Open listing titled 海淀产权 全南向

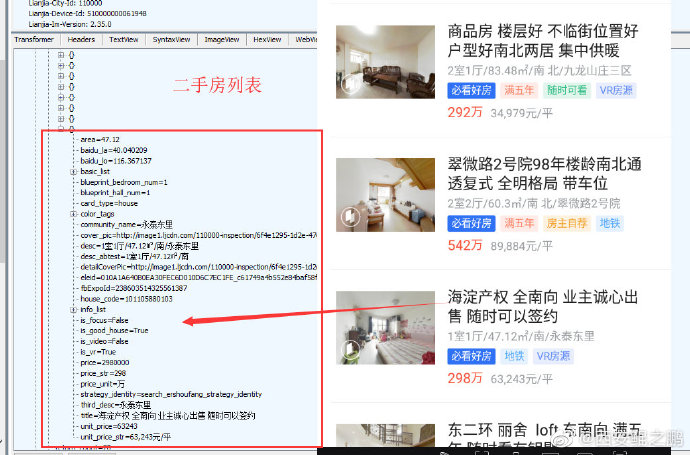pyautogui.click(x=543, y=307)
